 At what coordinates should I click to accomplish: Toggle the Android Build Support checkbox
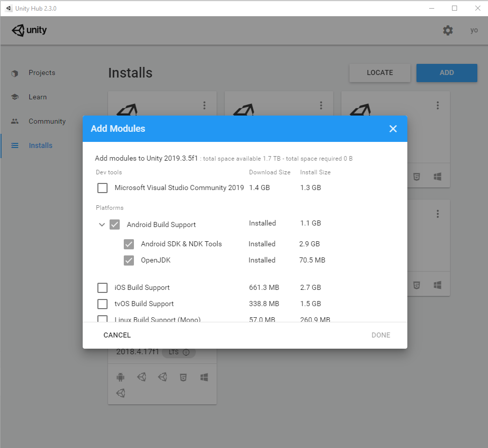pyautogui.click(x=115, y=225)
